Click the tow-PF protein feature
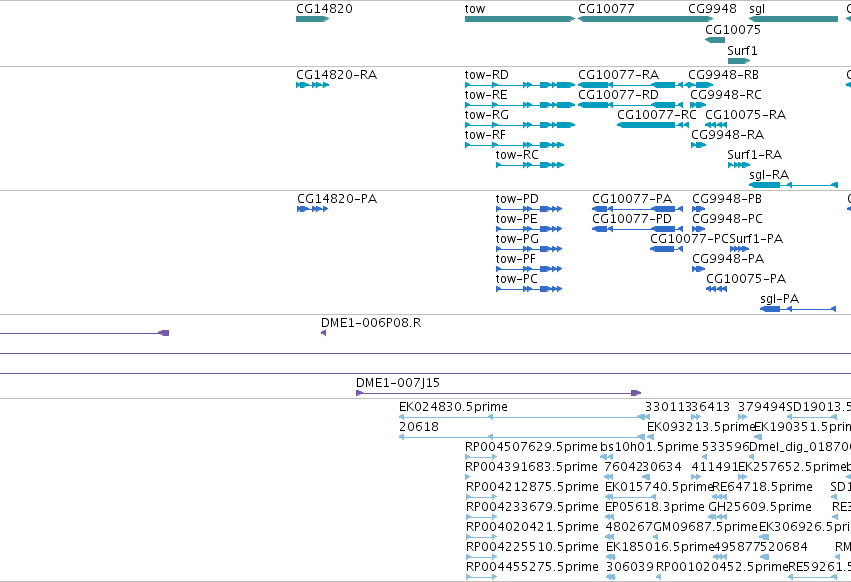Screen dimensions: 851x582 click(x=529, y=269)
